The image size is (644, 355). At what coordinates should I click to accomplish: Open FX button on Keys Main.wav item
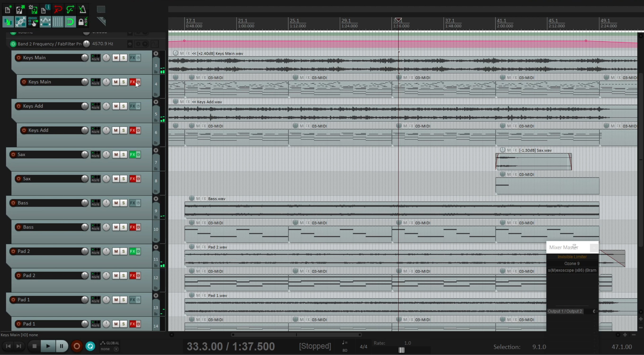(x=188, y=53)
